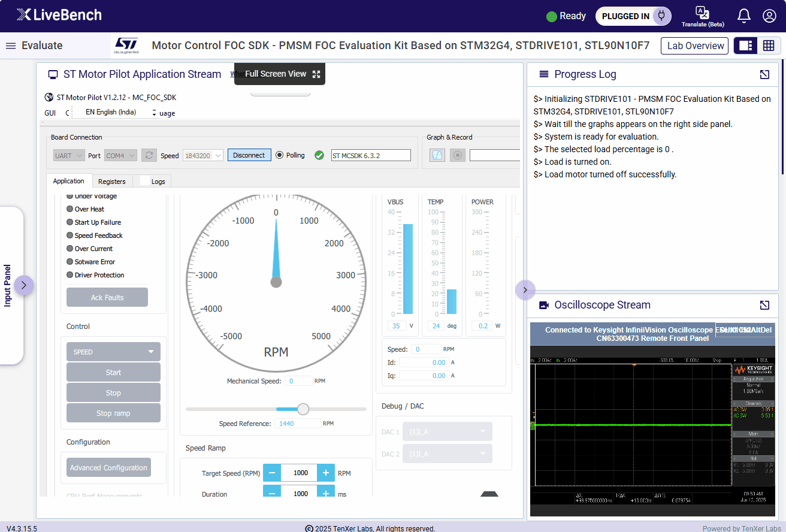Image resolution: width=786 pixels, height=532 pixels.
Task: Click the port refresh icon
Action: (x=149, y=155)
